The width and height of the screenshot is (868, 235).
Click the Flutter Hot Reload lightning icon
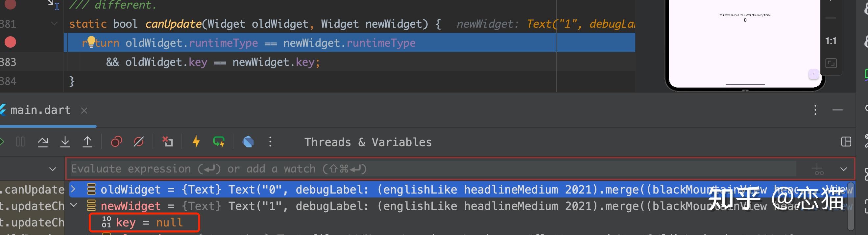tap(196, 142)
